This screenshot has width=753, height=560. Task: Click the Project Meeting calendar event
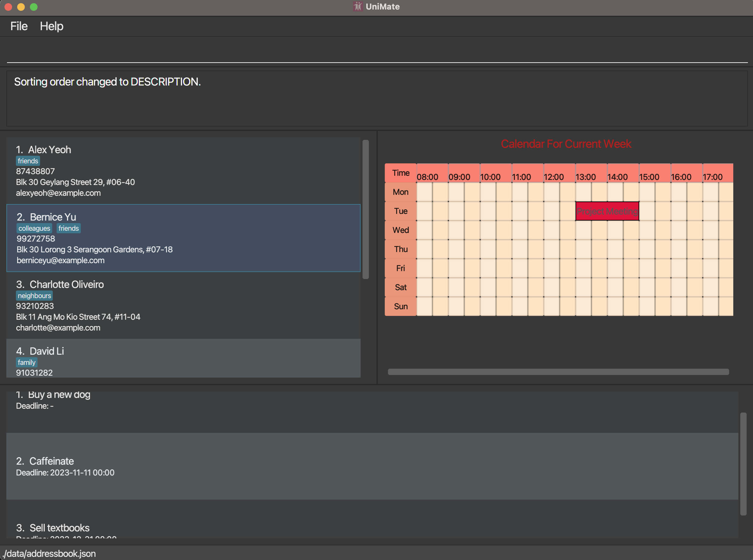[607, 211]
